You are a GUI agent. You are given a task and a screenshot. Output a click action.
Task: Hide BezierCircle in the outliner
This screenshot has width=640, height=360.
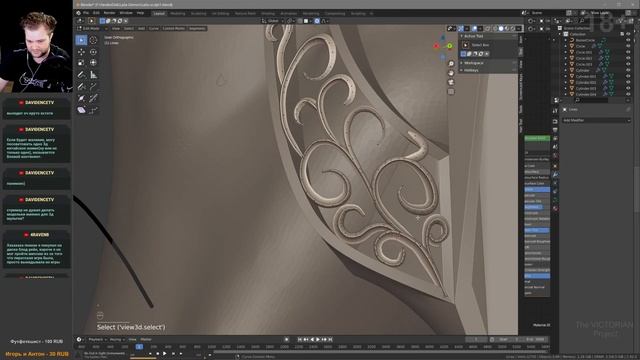click(628, 40)
